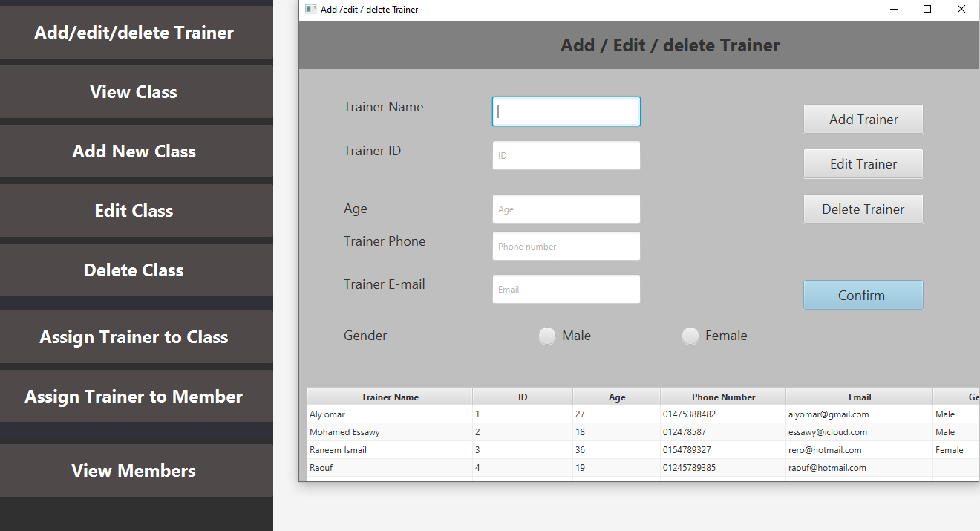Select the Male gender radio button
The width and height of the screenshot is (980, 531).
(546, 336)
